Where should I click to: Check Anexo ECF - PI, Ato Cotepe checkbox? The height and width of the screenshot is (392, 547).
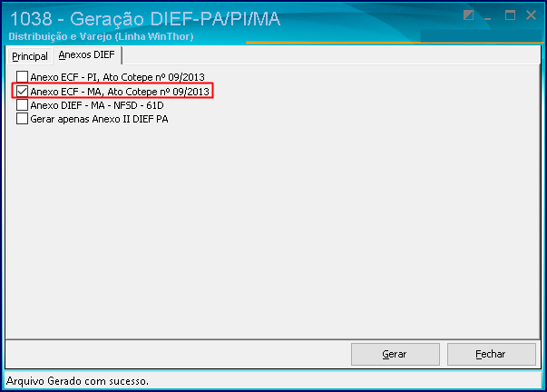point(23,77)
